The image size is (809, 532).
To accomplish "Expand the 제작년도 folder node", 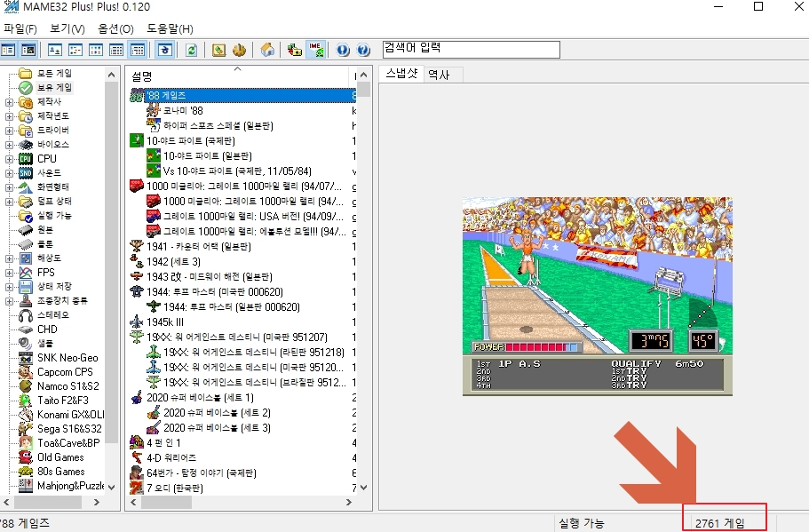I will (x=9, y=116).
